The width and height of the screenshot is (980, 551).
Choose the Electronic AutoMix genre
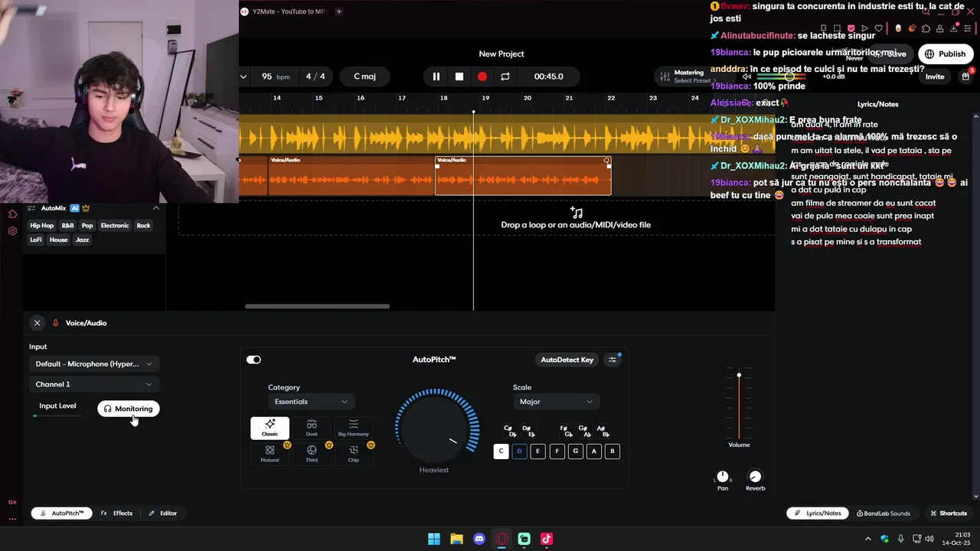(115, 226)
